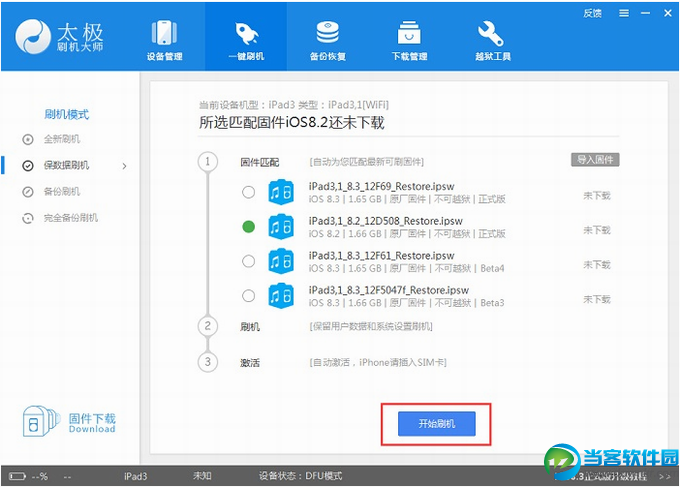Viewport: 680px width, 487px height.
Task: Click the step 2 circle marker
Action: coord(208,326)
